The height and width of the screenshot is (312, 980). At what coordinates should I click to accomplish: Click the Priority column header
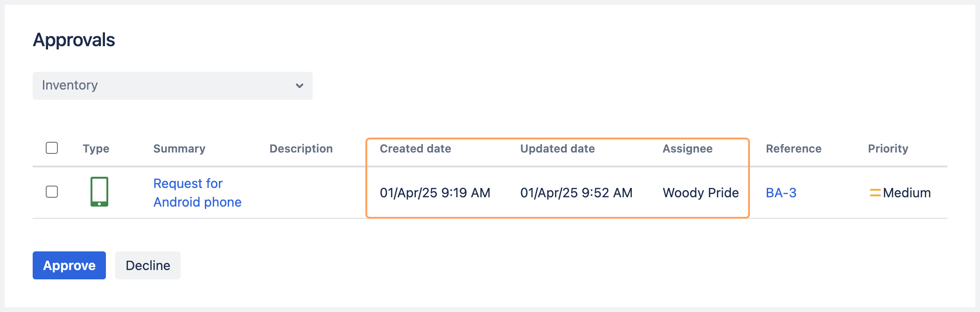tap(888, 149)
